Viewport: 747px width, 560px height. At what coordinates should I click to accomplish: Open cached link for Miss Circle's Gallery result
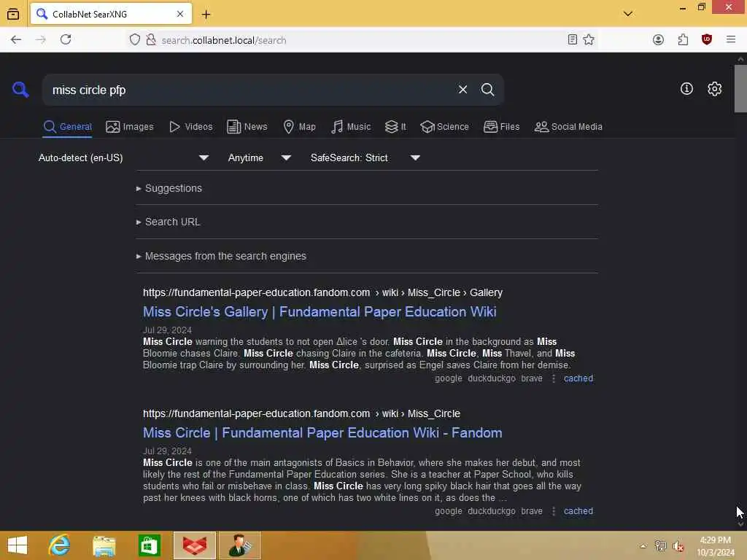(x=578, y=378)
